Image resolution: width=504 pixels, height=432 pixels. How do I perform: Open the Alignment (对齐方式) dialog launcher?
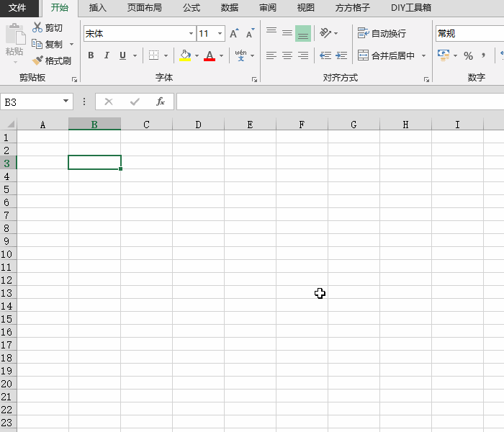426,79
